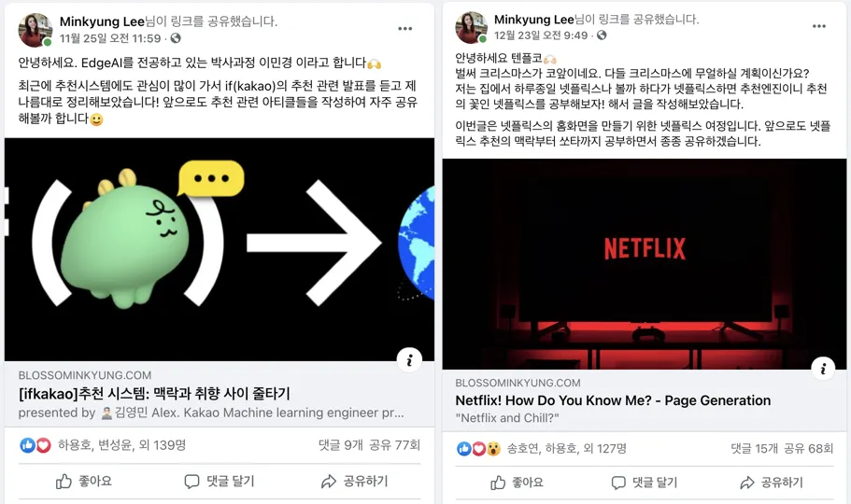851x504 pixels.
Task: Close comments on the Netflix post via 댓글 닫기
Action: (x=645, y=483)
